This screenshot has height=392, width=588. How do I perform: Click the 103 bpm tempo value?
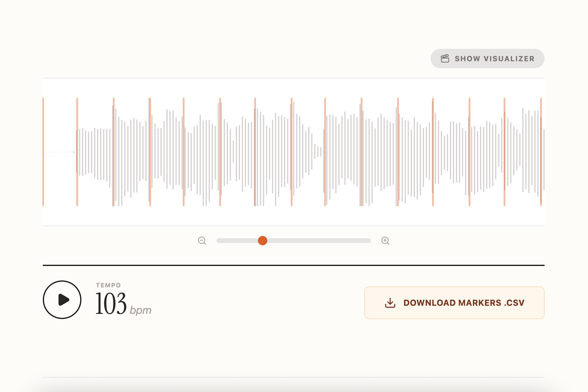click(111, 303)
